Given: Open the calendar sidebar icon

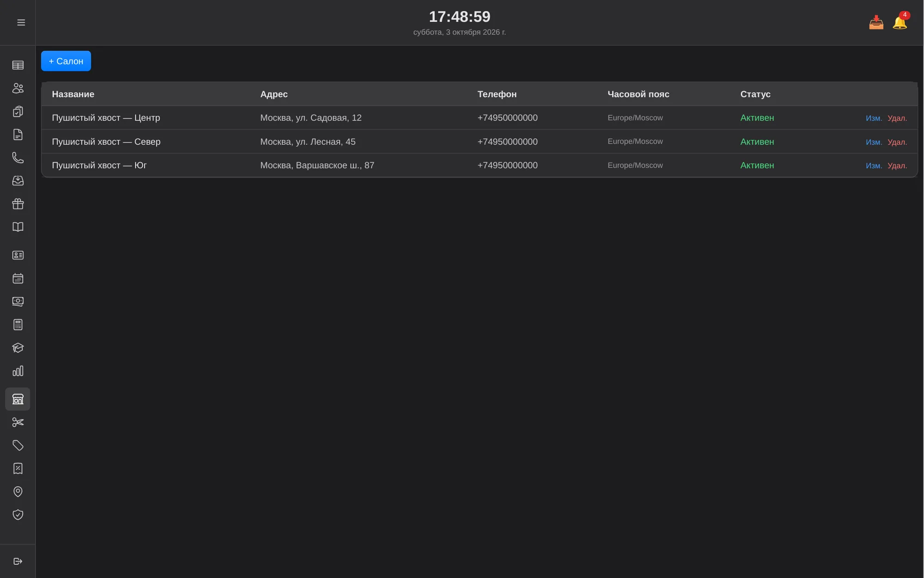Looking at the screenshot, I should 18,278.
